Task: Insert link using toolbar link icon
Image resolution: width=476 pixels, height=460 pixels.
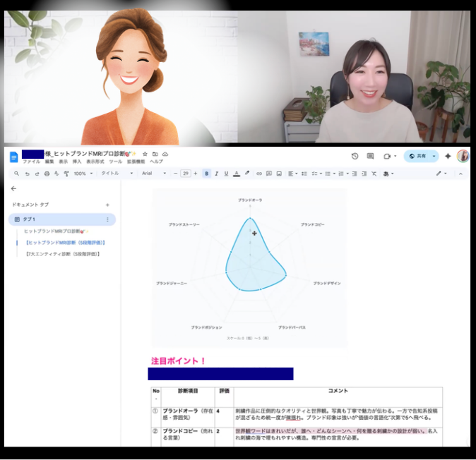Action: [259, 173]
